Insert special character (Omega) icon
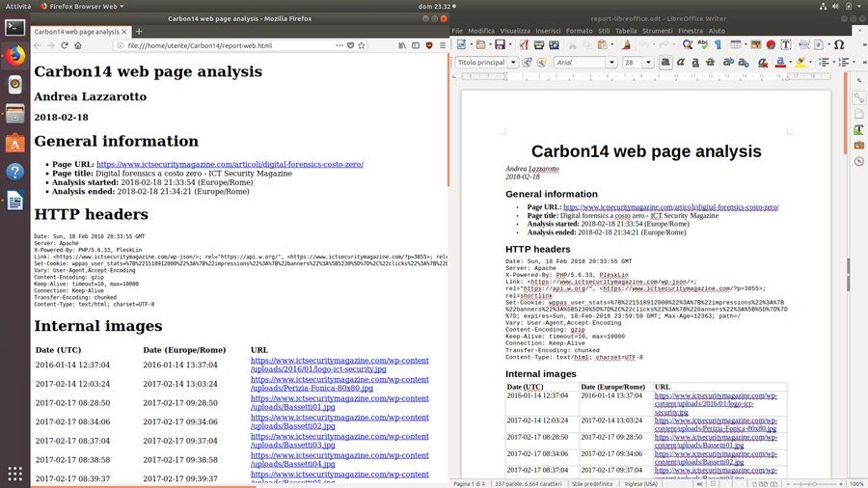This screenshot has width=868, height=488. tap(839, 44)
